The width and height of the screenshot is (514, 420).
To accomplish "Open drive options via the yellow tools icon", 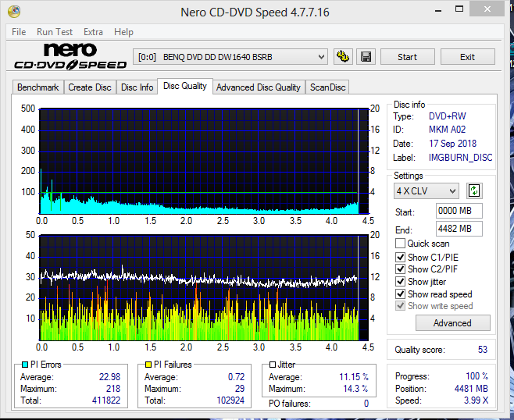I will tap(343, 57).
